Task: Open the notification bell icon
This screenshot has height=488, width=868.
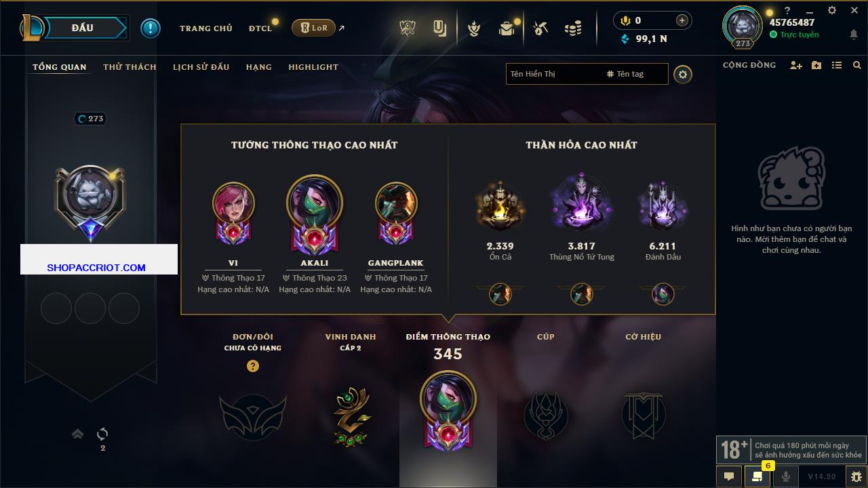Action: pyautogui.click(x=853, y=35)
